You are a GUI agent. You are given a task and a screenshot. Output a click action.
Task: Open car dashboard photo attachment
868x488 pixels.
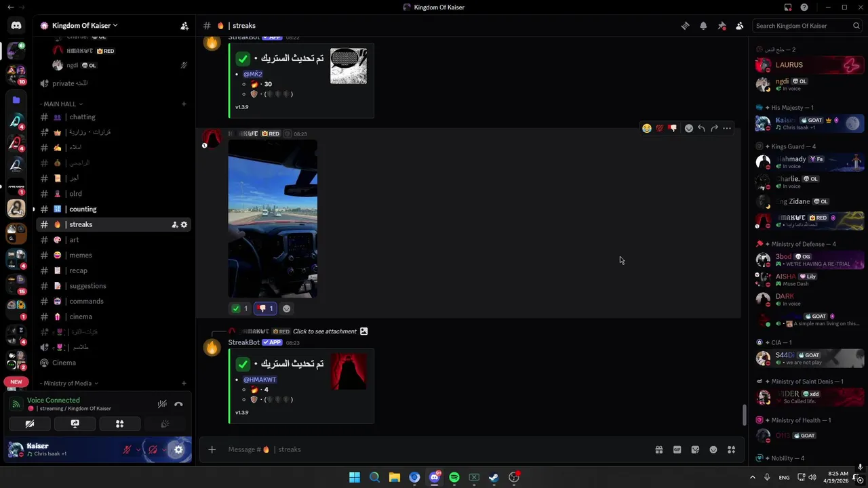(273, 219)
